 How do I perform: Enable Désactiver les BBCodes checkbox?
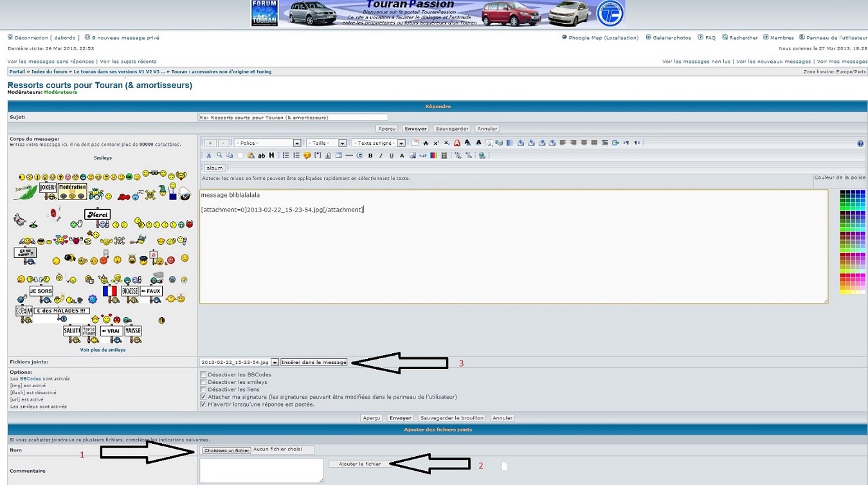click(203, 374)
